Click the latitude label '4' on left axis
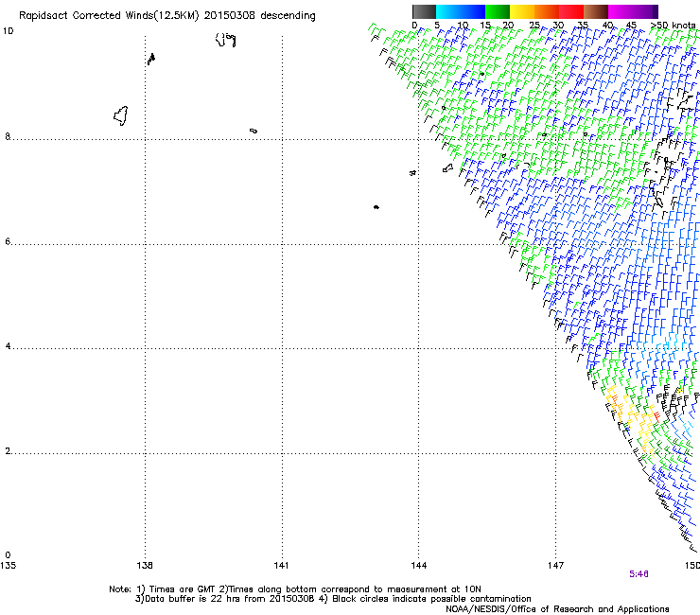This screenshot has height=615, width=700. pyautogui.click(x=8, y=346)
